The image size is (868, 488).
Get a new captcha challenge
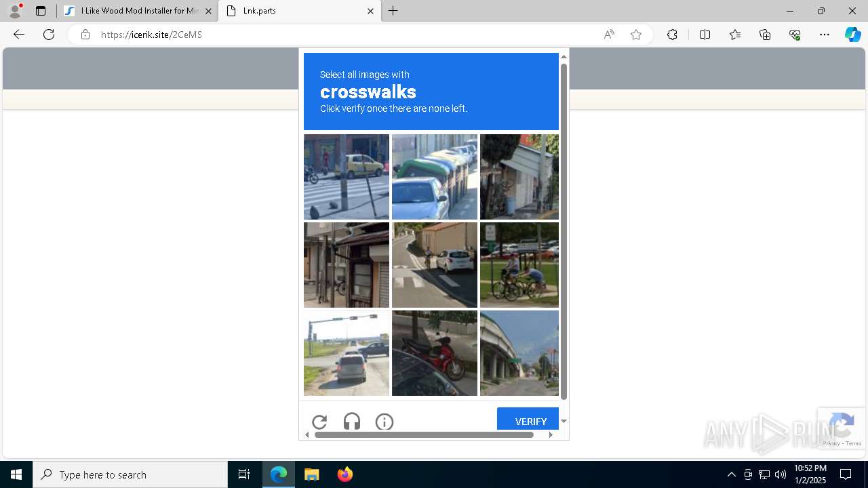[x=319, y=422]
